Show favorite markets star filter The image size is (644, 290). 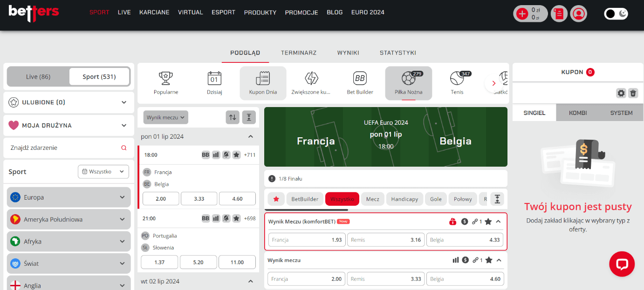(276, 199)
